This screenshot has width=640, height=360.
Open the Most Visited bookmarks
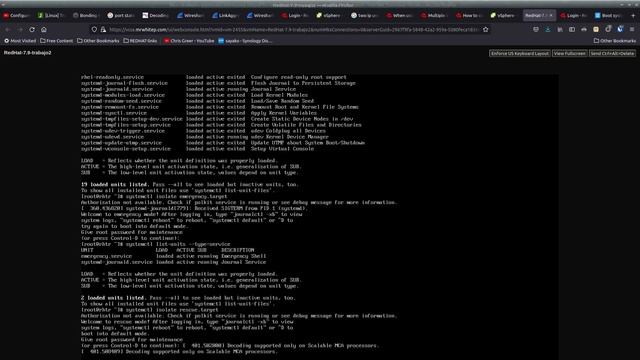tap(20, 41)
